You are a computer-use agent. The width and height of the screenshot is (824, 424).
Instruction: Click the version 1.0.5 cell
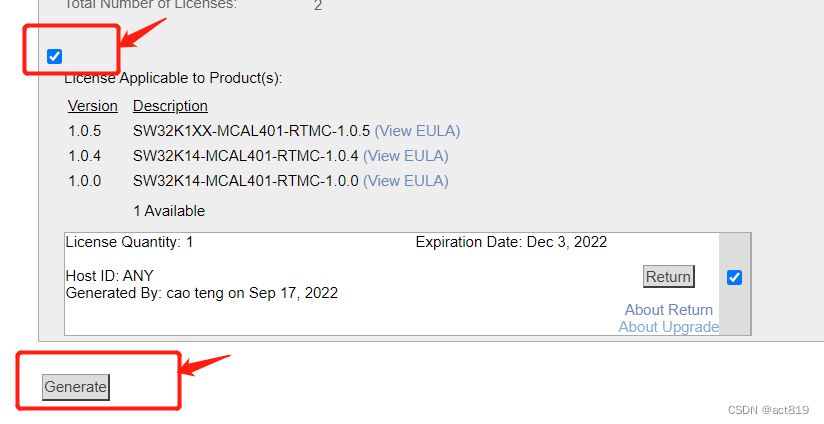(85, 131)
